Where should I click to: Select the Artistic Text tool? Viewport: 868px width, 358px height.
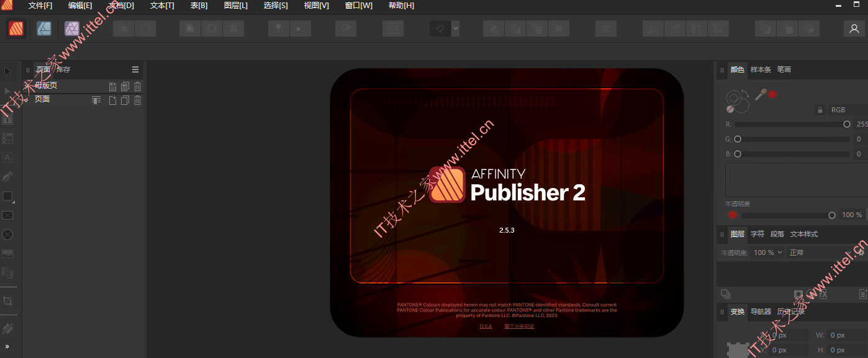point(8,158)
